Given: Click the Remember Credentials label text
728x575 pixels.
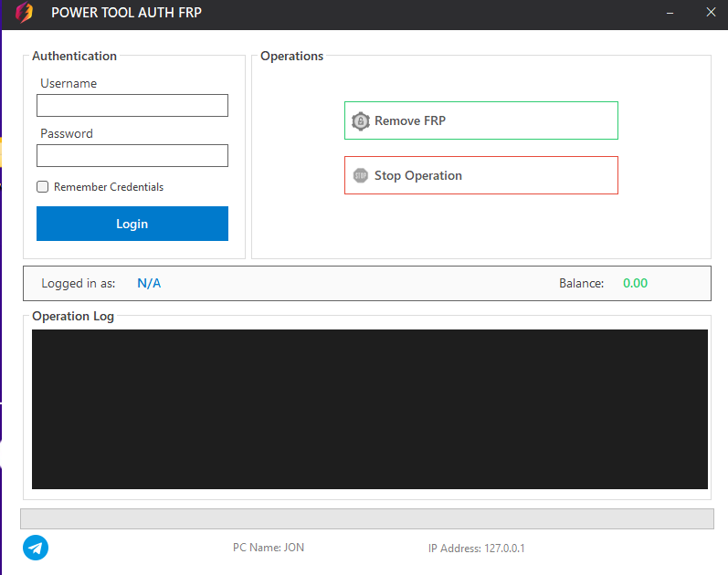Looking at the screenshot, I should click(109, 187).
